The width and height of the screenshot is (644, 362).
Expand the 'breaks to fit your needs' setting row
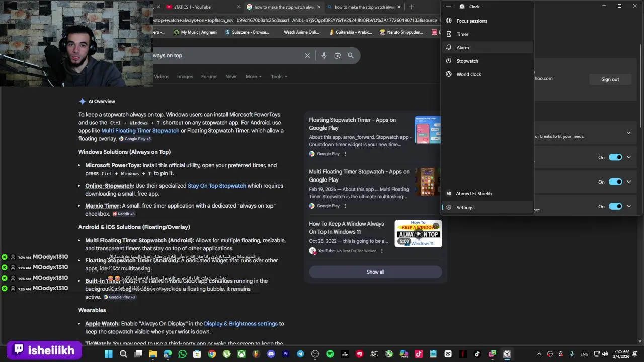pos(628,133)
